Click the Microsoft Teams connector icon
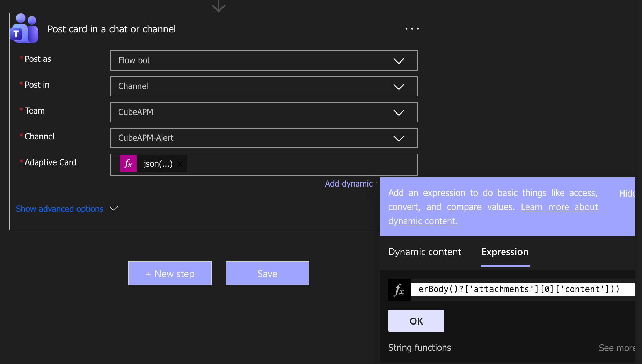 [24, 29]
